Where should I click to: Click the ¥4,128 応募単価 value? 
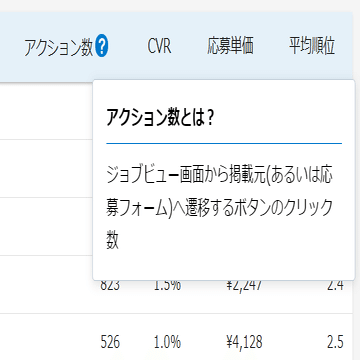244,342
